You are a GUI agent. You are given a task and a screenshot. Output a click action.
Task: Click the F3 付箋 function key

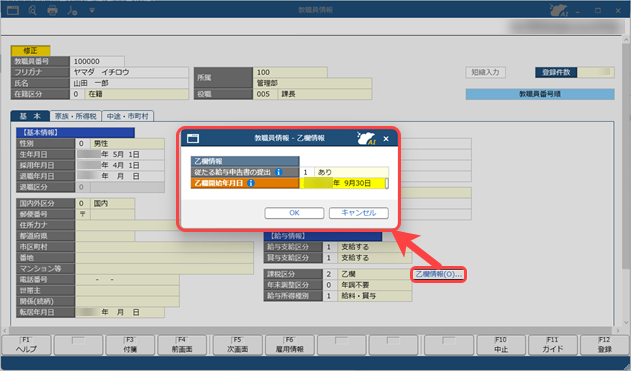[x=130, y=345]
